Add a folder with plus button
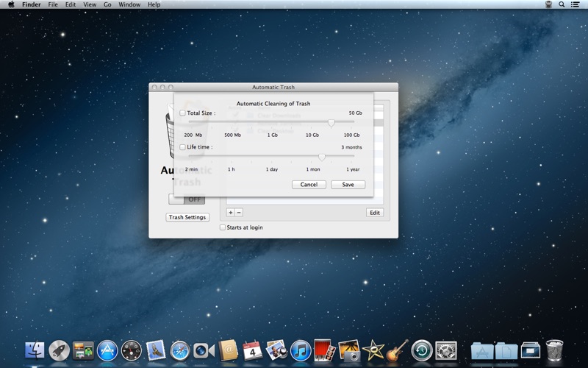588x368 pixels. pyautogui.click(x=231, y=213)
